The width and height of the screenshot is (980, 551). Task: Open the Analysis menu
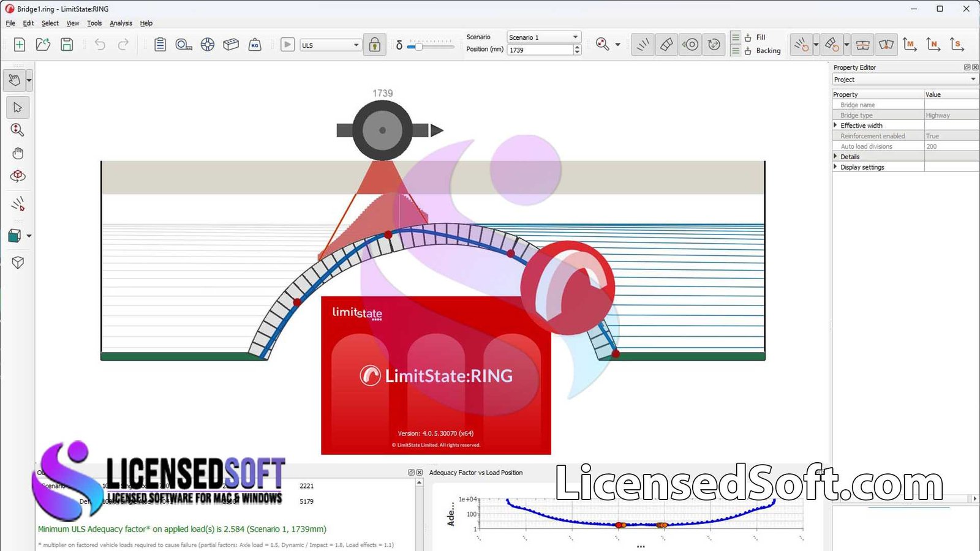(x=121, y=23)
